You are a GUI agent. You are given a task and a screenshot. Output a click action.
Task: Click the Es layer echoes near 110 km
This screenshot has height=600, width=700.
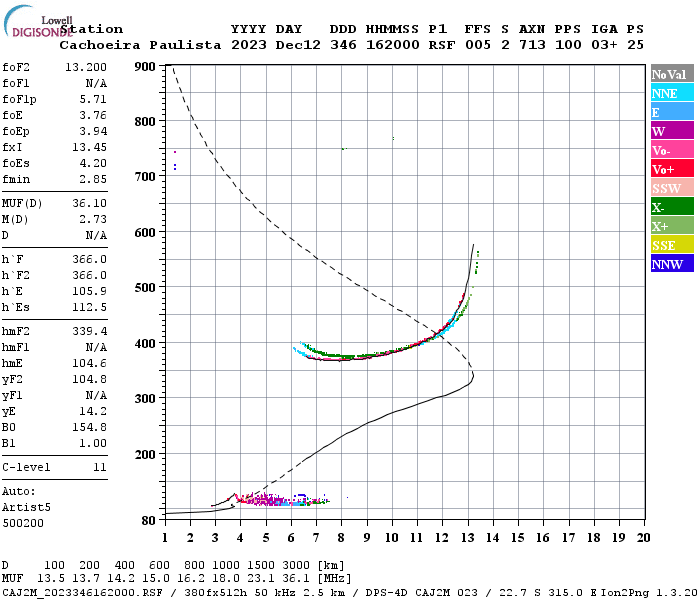[x=281, y=500]
